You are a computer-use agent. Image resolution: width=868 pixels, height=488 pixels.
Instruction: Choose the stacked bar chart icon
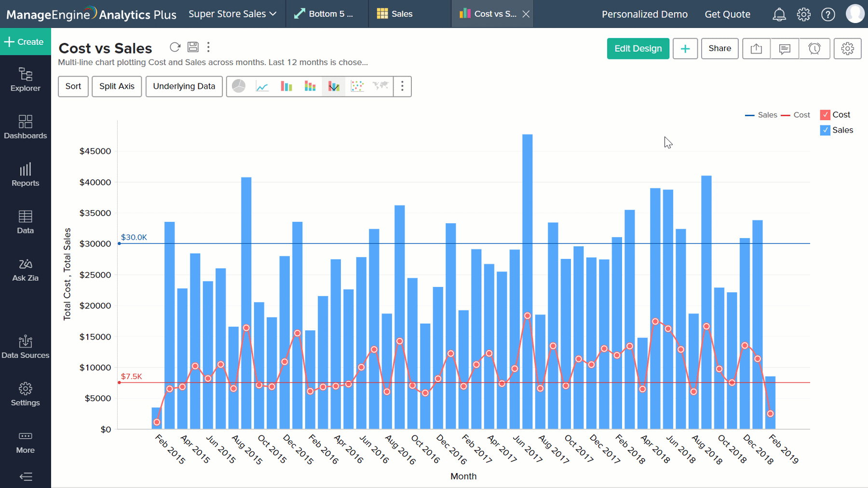(x=310, y=86)
